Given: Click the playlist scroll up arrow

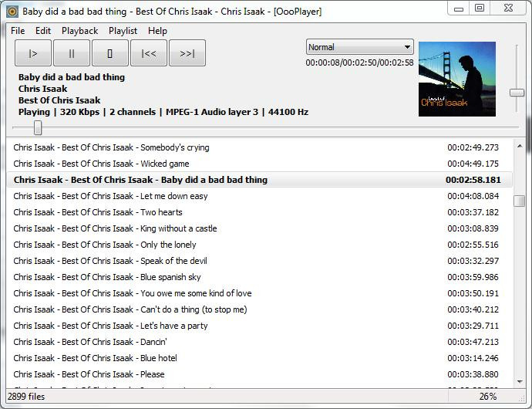Looking at the screenshot, I should pos(520,146).
